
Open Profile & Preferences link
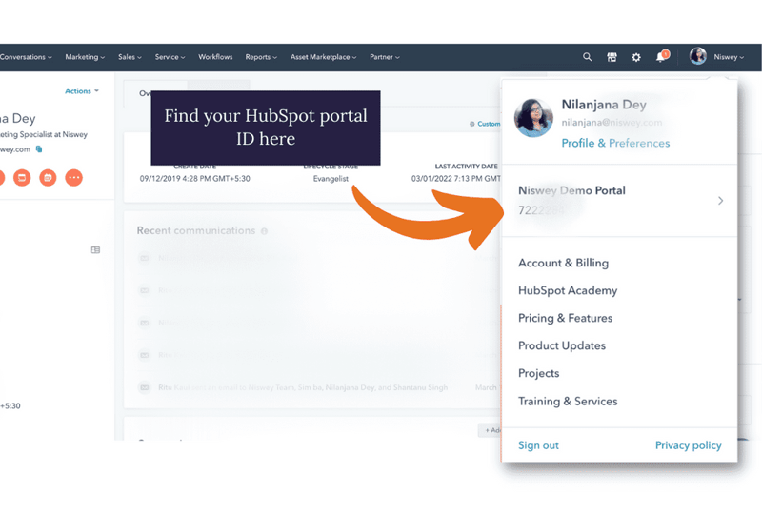615,143
